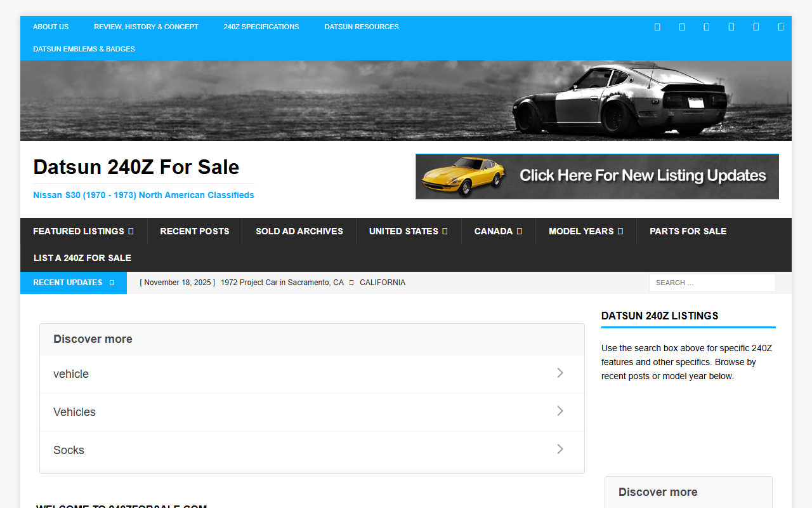Open 240Z Specifications page

click(x=261, y=27)
